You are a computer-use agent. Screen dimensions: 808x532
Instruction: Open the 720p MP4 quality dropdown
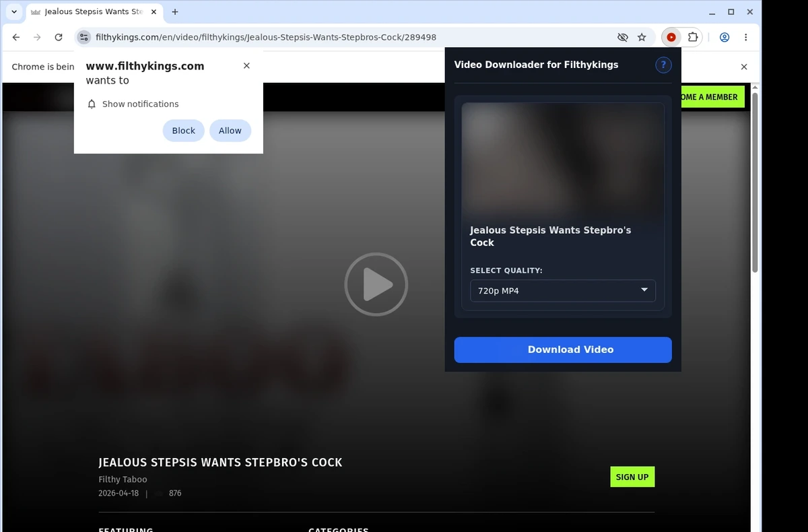[x=563, y=291]
